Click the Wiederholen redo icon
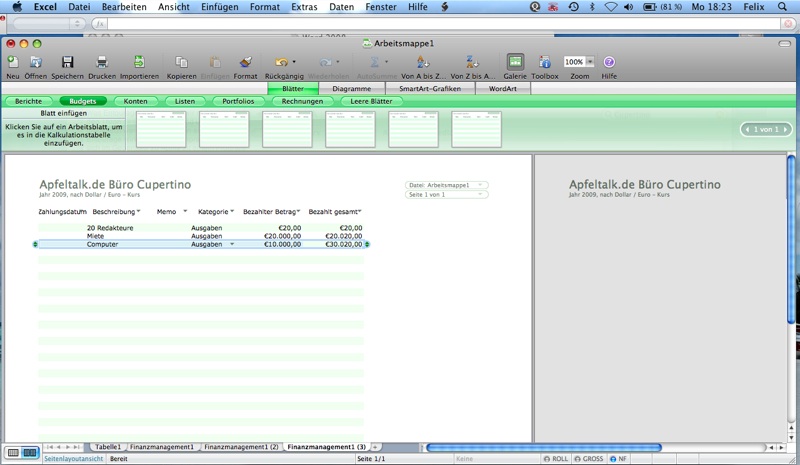800x465 pixels. 325,62
